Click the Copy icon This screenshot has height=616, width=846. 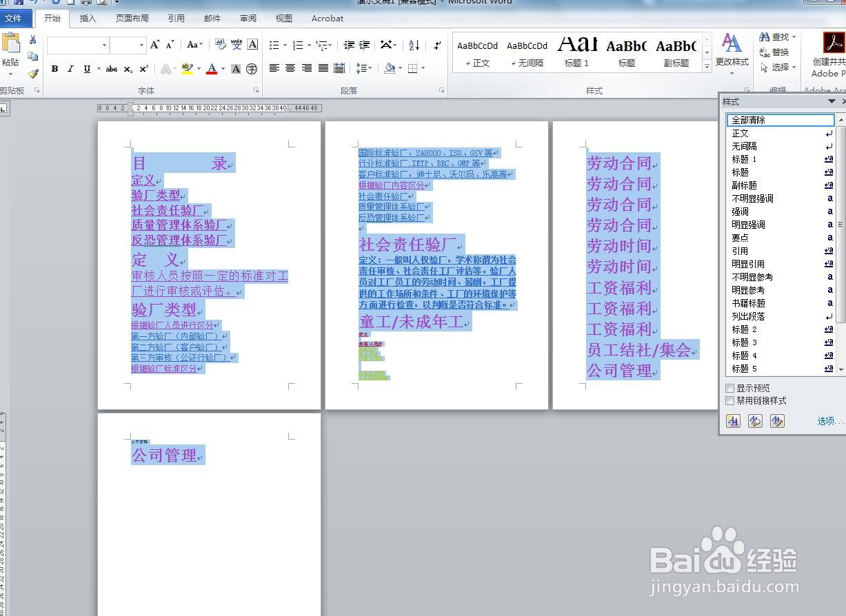click(x=32, y=57)
